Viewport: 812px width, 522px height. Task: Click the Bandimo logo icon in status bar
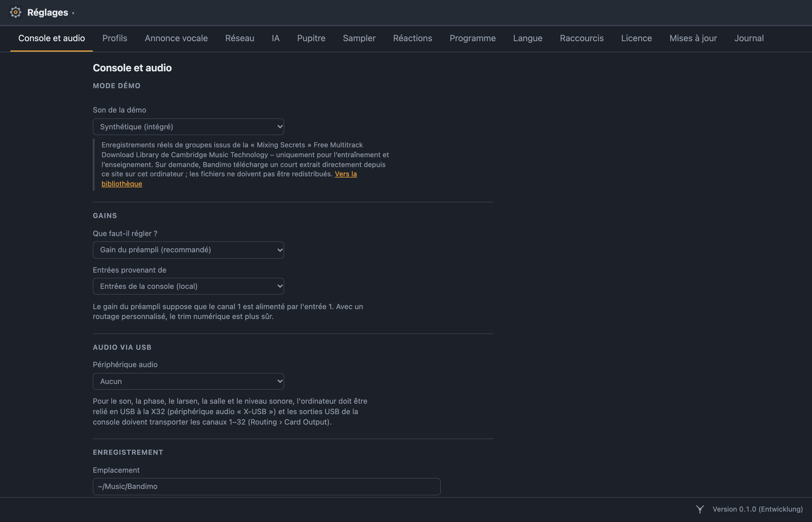pos(700,509)
